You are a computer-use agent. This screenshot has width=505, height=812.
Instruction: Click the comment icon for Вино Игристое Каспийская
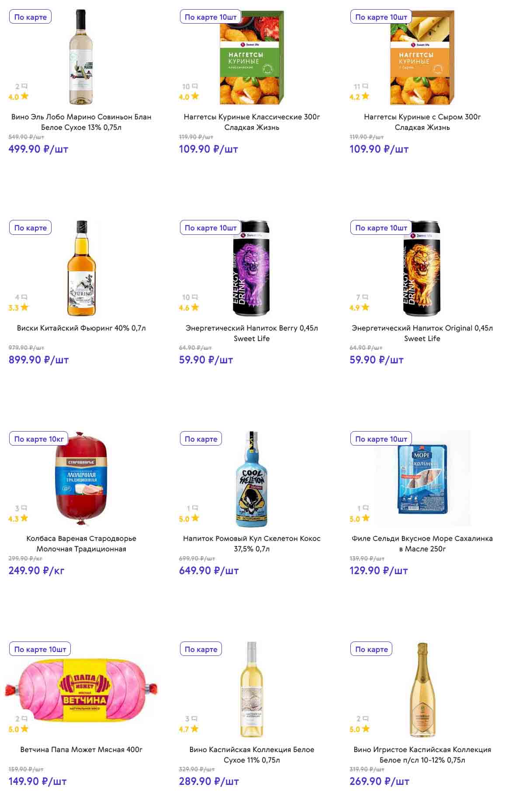point(366,719)
